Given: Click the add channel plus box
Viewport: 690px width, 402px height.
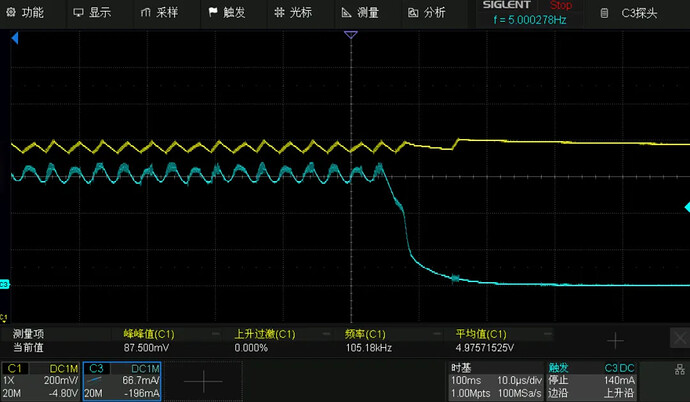Looking at the screenshot, I should point(203,380).
